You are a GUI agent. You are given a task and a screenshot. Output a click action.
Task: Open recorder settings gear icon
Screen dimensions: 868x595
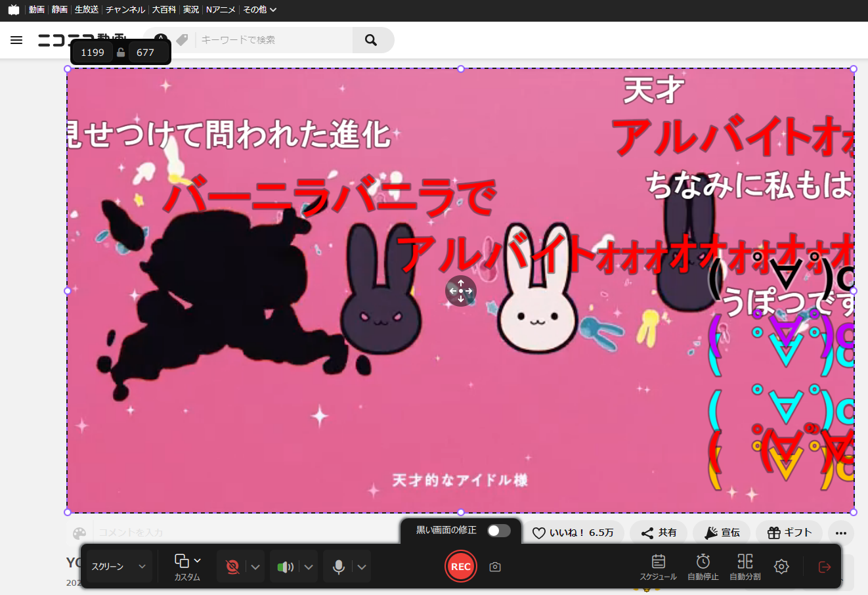(781, 567)
